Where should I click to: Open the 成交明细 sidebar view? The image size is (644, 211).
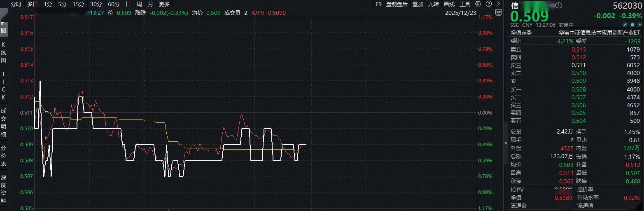[4, 122]
